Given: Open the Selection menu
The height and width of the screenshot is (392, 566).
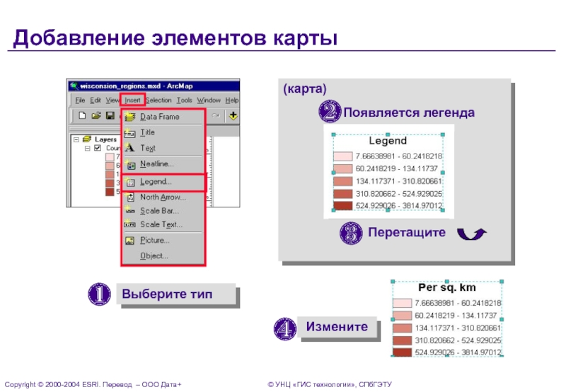Looking at the screenshot, I should (x=158, y=100).
